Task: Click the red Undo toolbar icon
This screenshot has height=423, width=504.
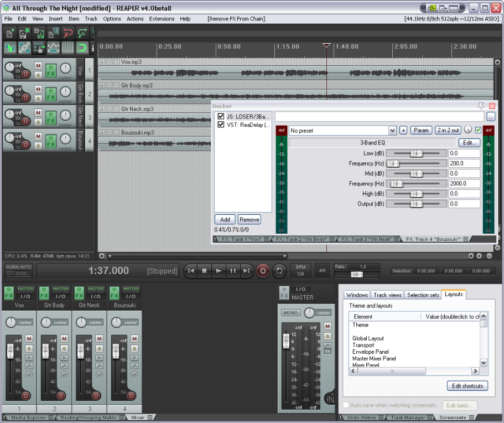Action: point(67,33)
